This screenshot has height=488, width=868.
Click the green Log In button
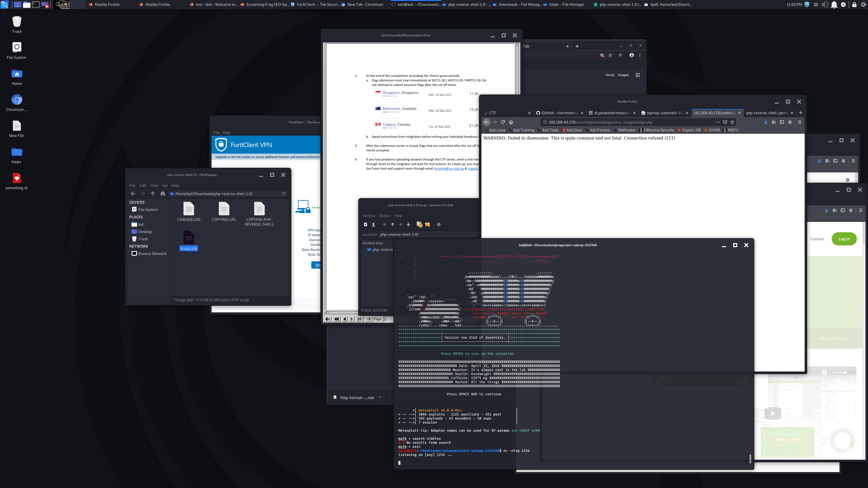pos(844,239)
